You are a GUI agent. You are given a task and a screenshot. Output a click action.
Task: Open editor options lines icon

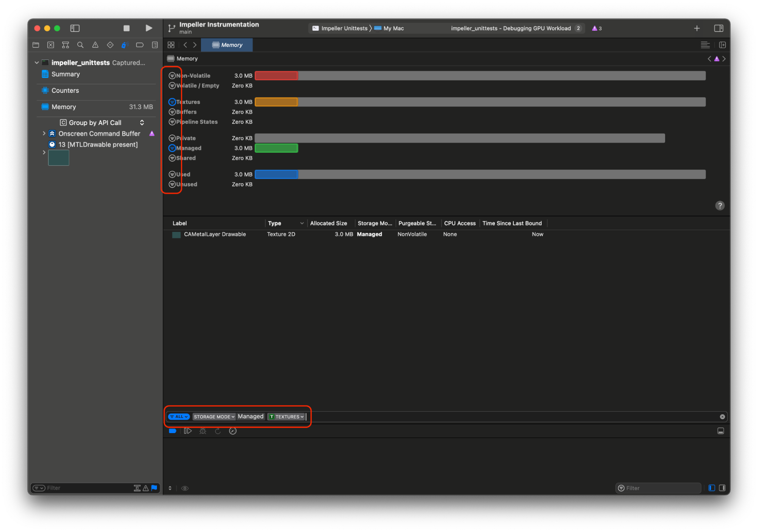[705, 45]
